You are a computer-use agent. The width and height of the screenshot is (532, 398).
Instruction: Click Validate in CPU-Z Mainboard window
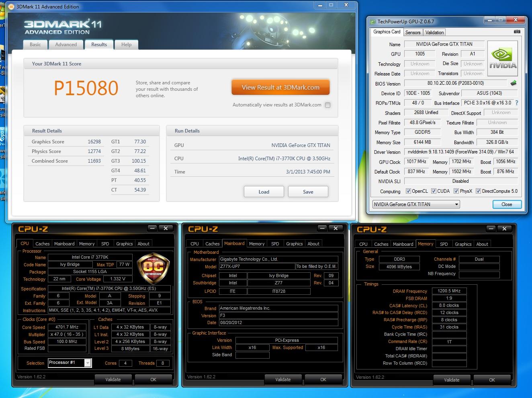pyautogui.click(x=283, y=379)
